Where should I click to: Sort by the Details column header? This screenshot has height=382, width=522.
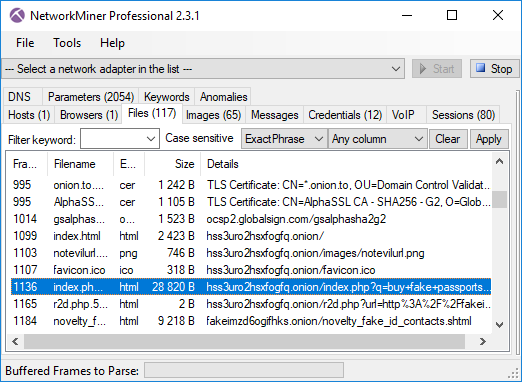[x=346, y=164]
